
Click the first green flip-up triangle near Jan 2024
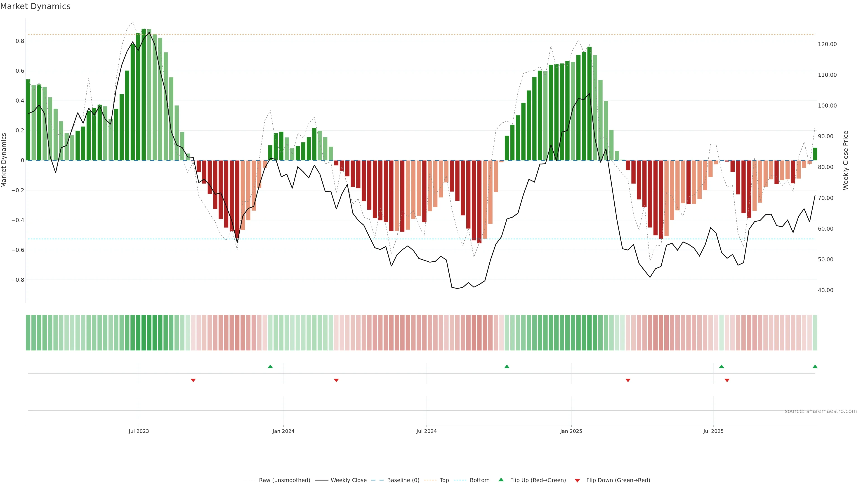tap(270, 366)
